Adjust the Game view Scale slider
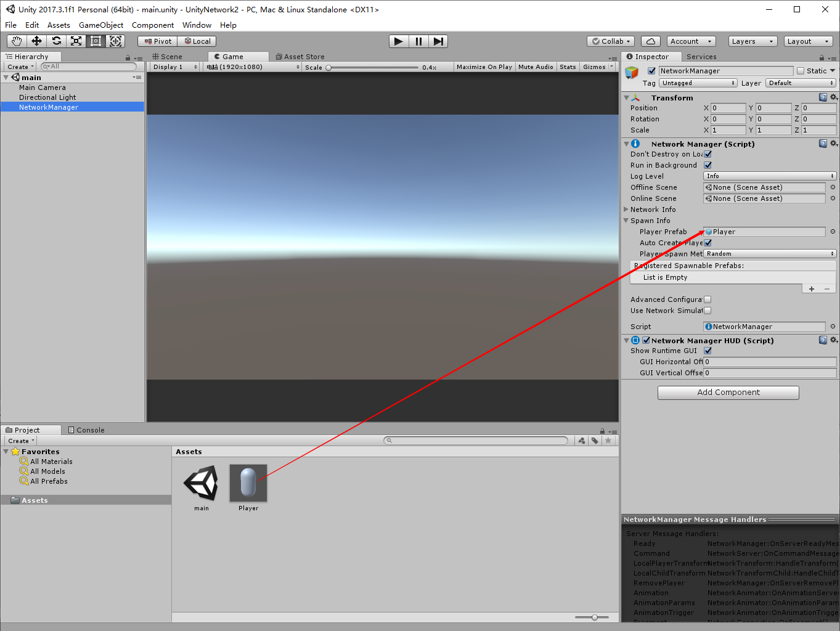 (x=372, y=68)
